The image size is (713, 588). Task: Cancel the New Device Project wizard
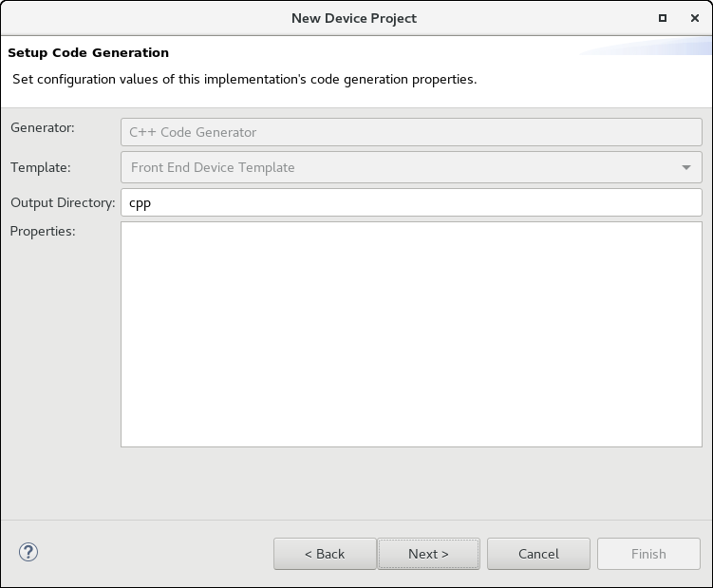coord(538,554)
